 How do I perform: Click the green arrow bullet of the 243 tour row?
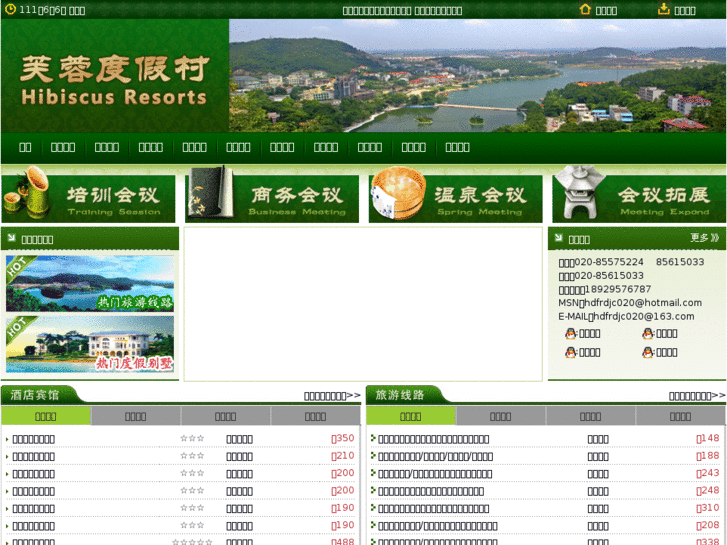coord(373,473)
